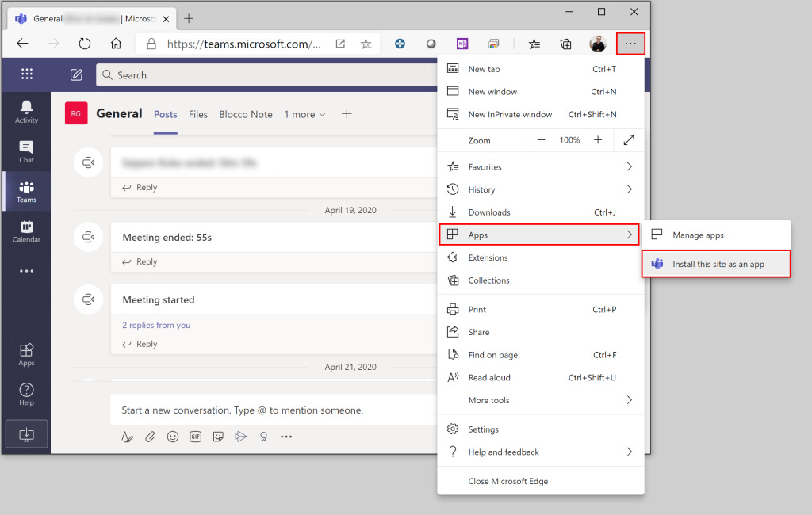Select New window from the menu
Screen dimensions: 812x515
coord(541,92)
